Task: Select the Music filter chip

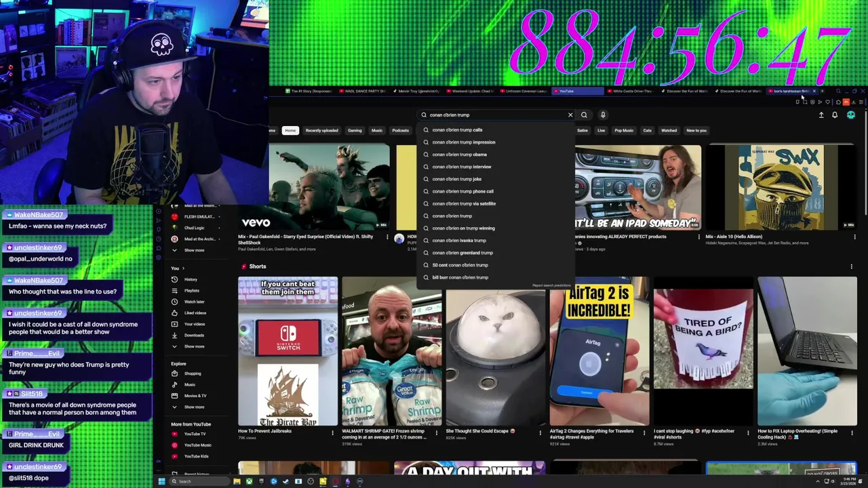Action: 377,130
